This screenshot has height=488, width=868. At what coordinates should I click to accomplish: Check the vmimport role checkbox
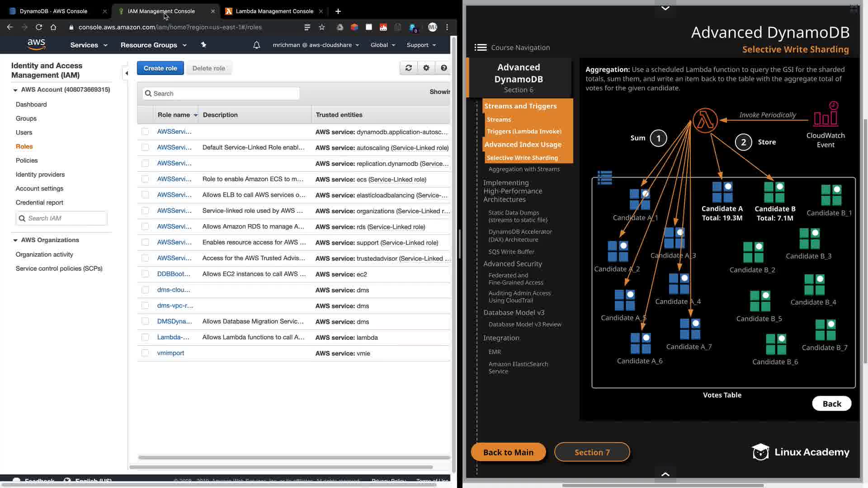[145, 353]
